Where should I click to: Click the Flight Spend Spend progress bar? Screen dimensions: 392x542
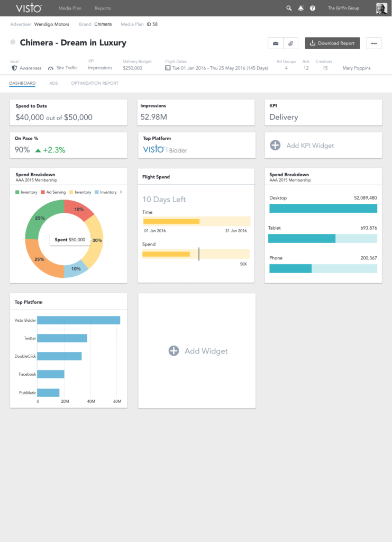[196, 254]
